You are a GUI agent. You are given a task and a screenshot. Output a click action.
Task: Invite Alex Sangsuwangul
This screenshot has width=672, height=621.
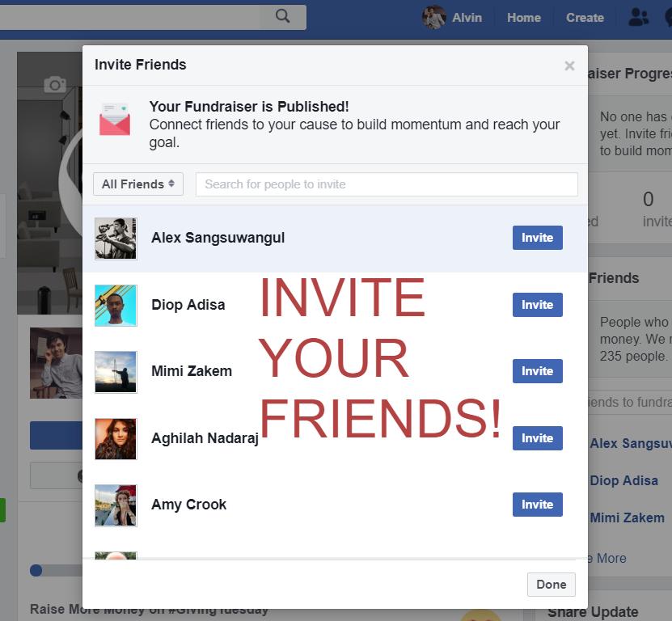pyautogui.click(x=538, y=238)
